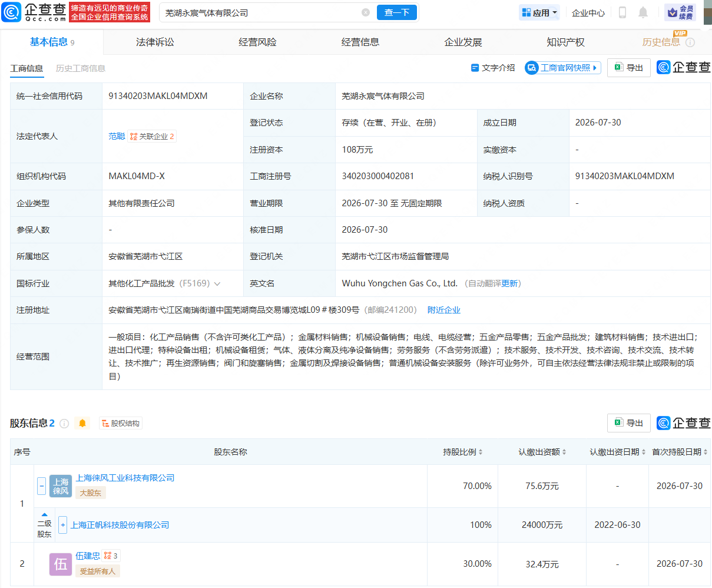
Task: Switch to 企业发展 tab
Action: click(x=463, y=42)
